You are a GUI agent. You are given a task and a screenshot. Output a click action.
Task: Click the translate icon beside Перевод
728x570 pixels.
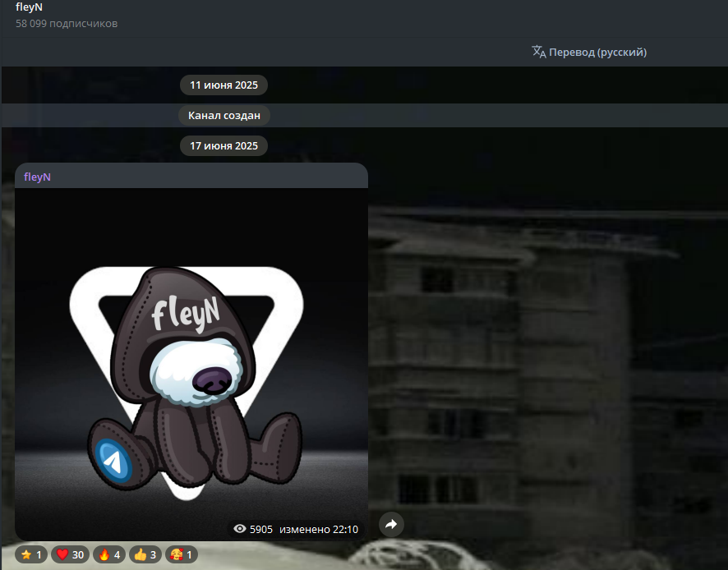538,52
